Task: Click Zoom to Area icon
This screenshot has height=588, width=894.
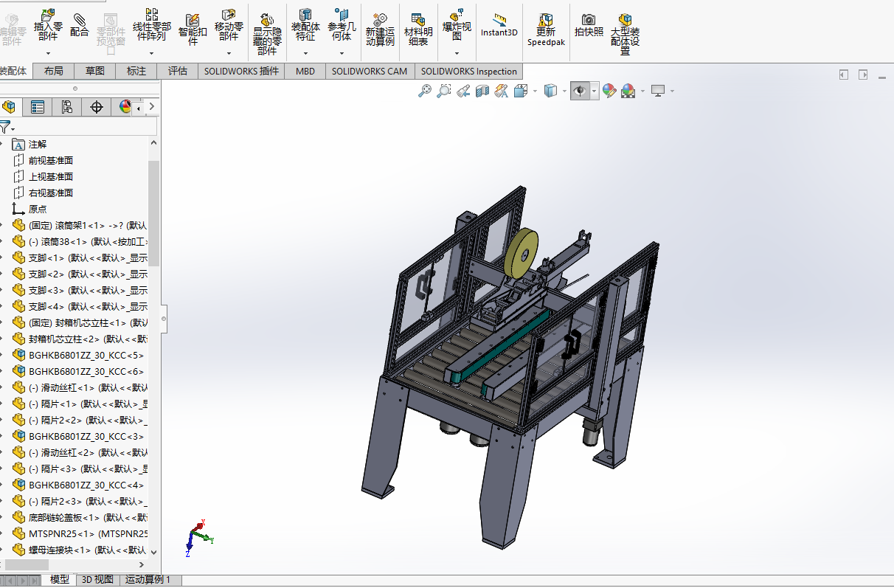Action: tap(443, 91)
